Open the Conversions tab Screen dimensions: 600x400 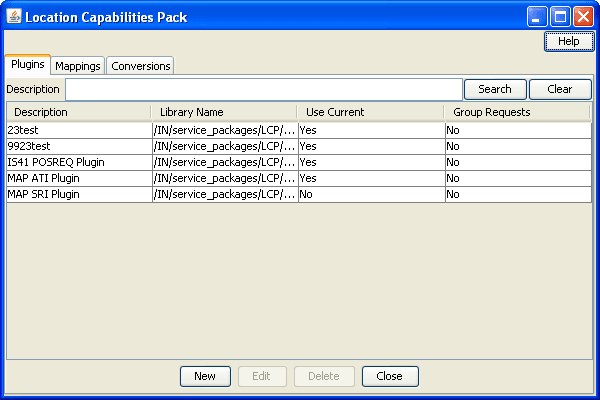[x=140, y=66]
